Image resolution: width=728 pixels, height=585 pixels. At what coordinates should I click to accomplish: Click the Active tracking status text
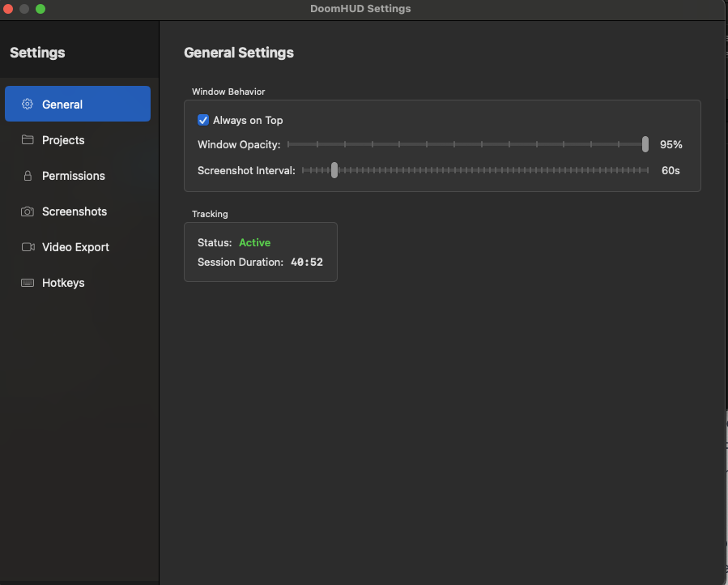click(254, 242)
